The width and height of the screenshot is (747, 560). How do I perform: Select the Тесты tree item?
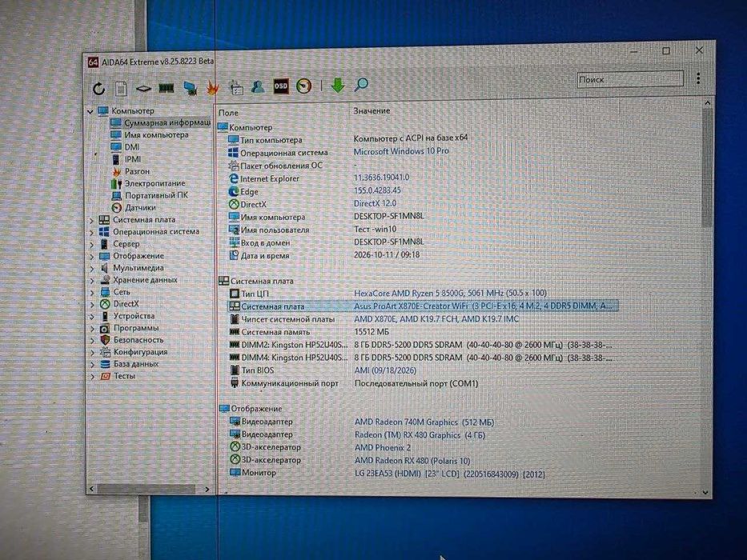tap(118, 376)
